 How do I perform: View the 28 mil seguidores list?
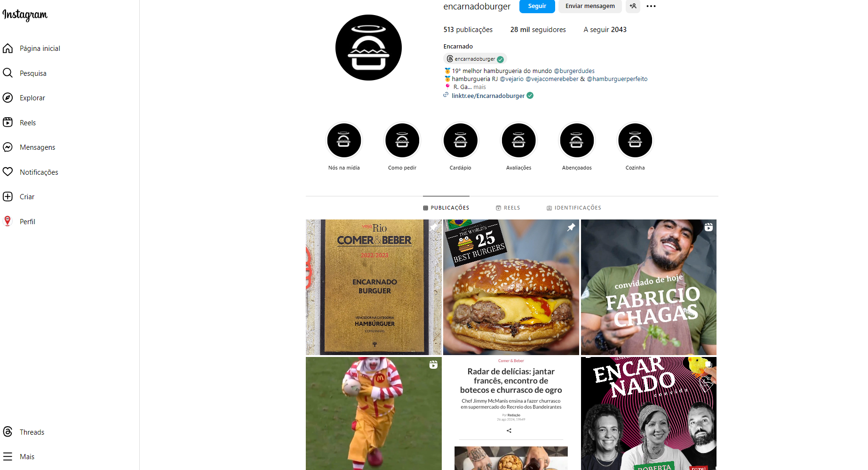coord(538,30)
